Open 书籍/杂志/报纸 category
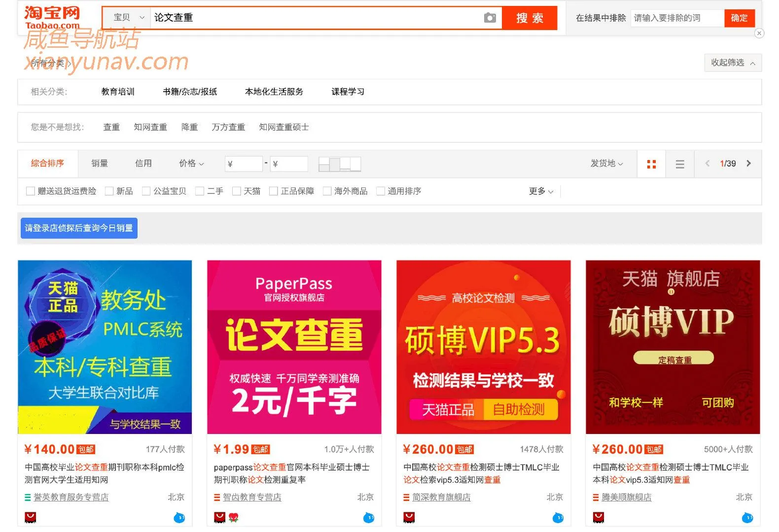Viewport: 779px width, 532px height. point(190,92)
